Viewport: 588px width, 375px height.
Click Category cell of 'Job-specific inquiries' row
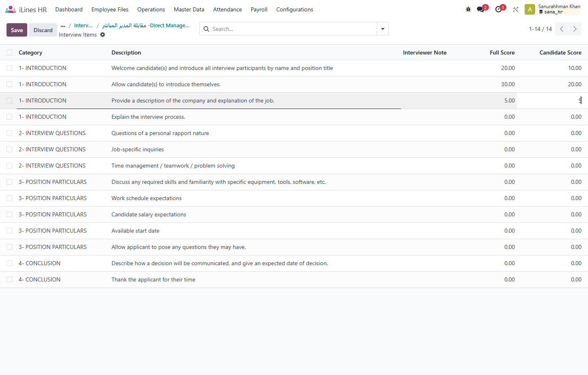(52, 149)
